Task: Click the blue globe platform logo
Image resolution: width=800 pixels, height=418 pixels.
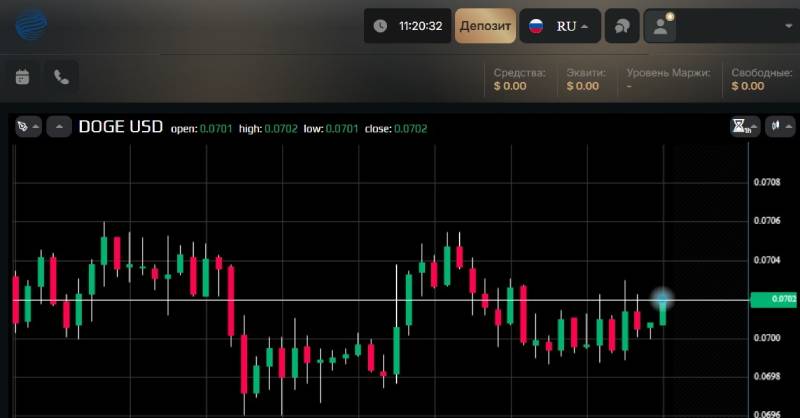Action: (x=31, y=24)
